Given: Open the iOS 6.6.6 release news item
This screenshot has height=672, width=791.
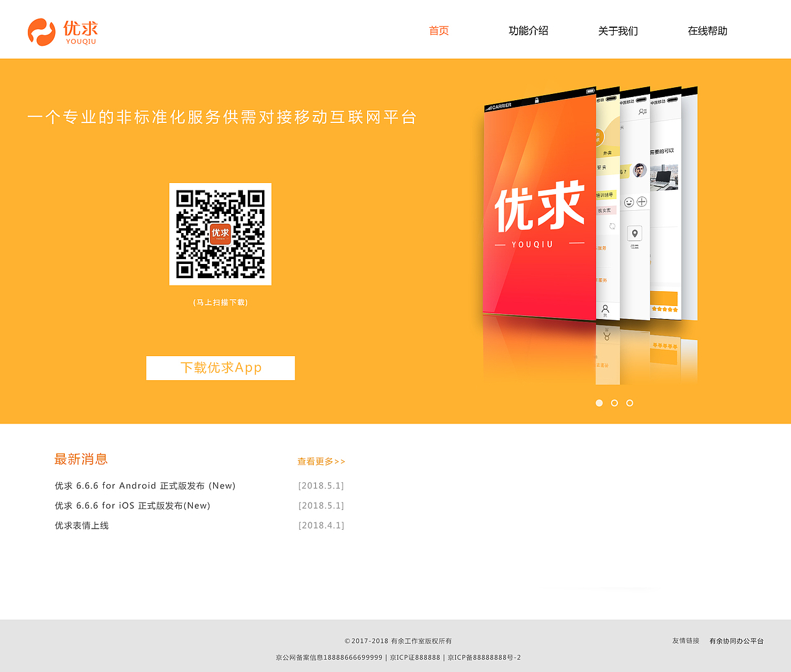Looking at the screenshot, I should [x=132, y=505].
